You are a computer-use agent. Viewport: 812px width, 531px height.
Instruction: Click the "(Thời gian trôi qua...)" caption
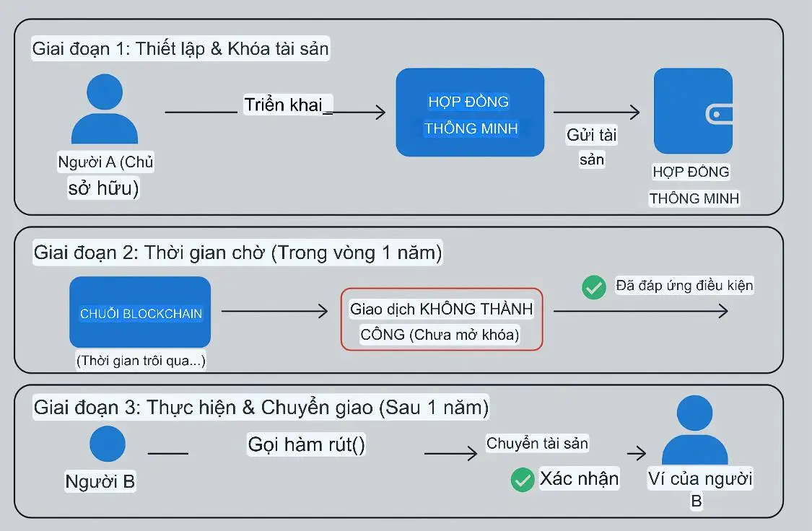pyautogui.click(x=141, y=361)
